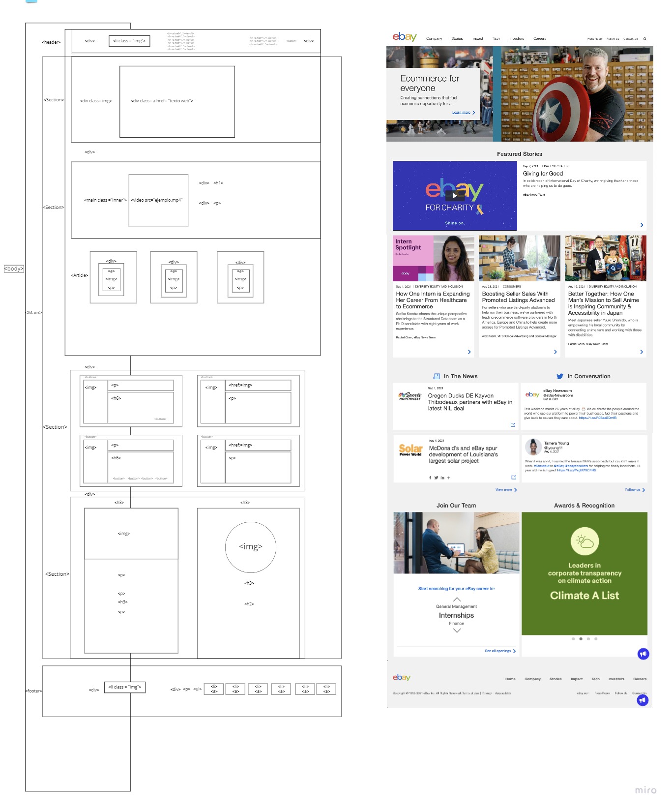Select the first Awards carousel dot
This screenshot has height=809, width=672.
[573, 639]
